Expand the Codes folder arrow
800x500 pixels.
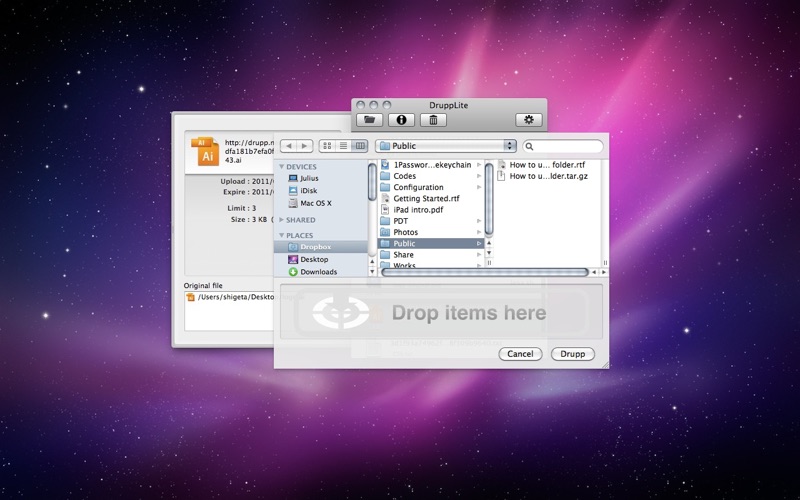pyautogui.click(x=479, y=176)
